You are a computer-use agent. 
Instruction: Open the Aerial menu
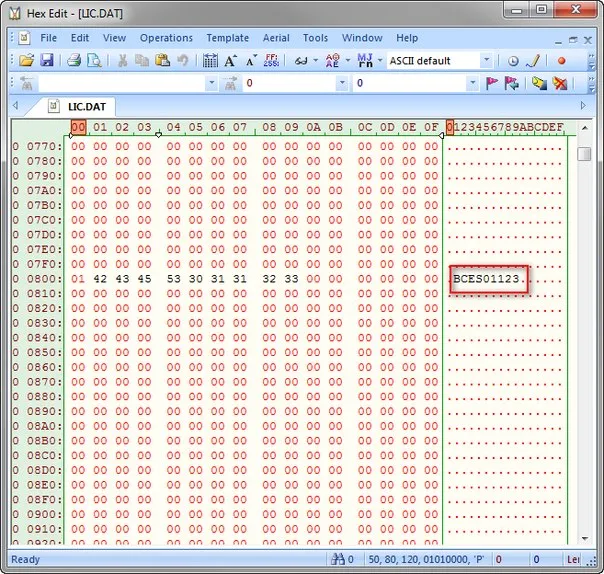pos(276,38)
